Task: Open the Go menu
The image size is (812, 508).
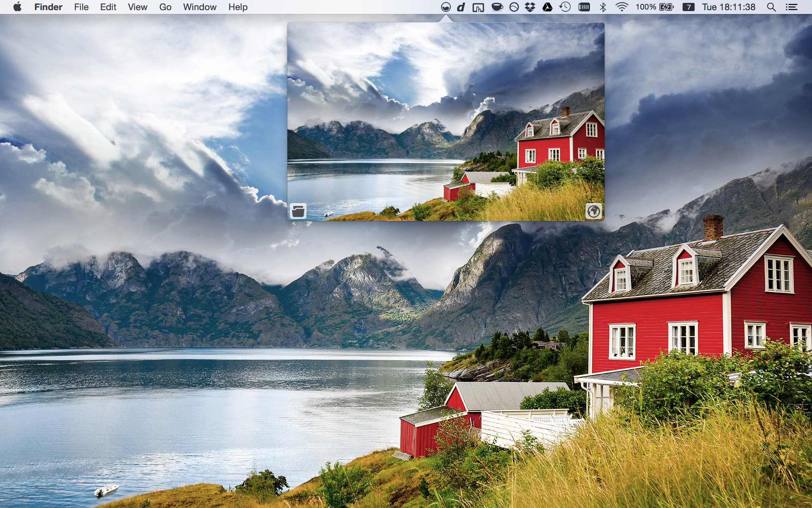Action: click(x=165, y=7)
